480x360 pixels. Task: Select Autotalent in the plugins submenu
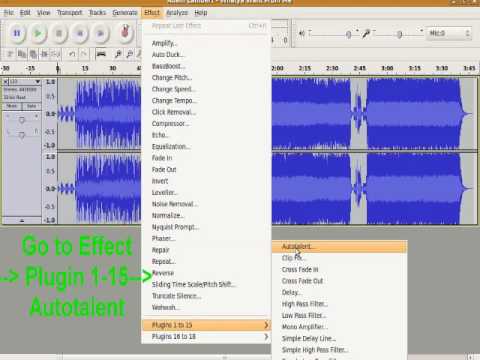[339, 247]
